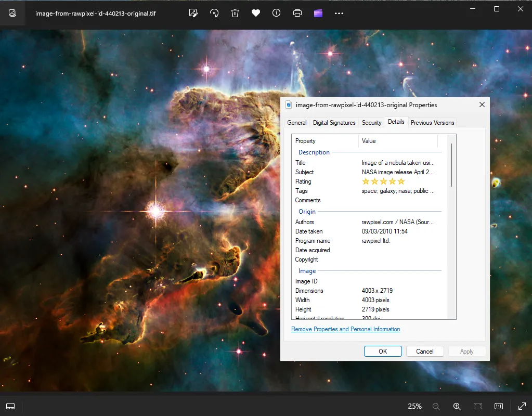
Task: Print the current image
Action: (x=297, y=13)
